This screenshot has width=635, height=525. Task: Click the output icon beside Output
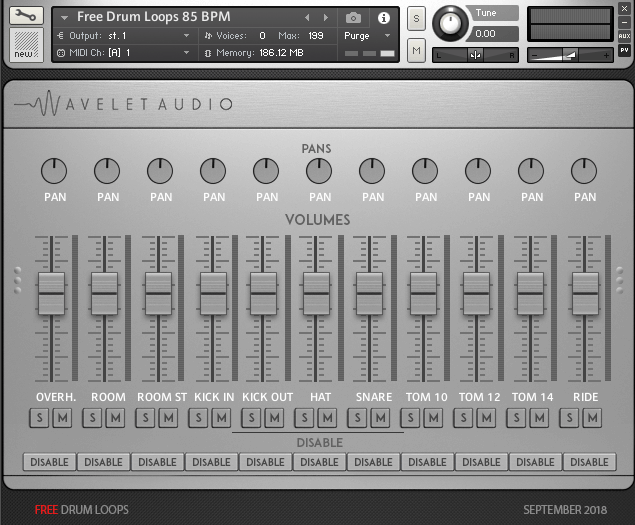point(61,36)
